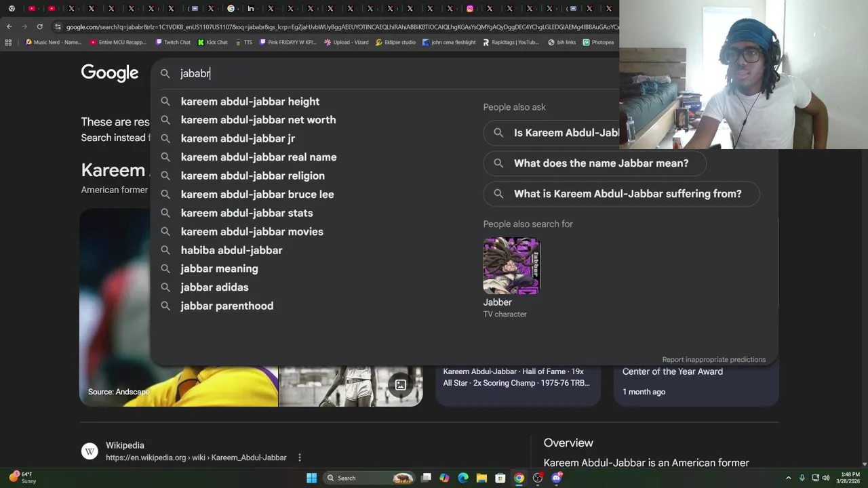Click the Wikipedia favicon

(x=90, y=451)
